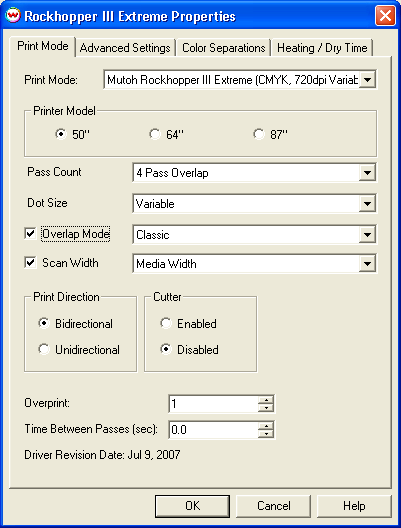Toggle the Scan Width checkbox
Screen dimensions: 401x528
click(30, 263)
